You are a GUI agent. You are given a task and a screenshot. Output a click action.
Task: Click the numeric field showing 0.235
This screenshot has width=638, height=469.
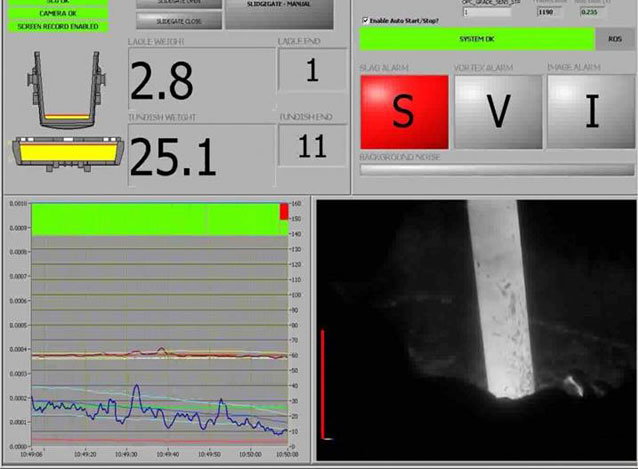tap(592, 12)
